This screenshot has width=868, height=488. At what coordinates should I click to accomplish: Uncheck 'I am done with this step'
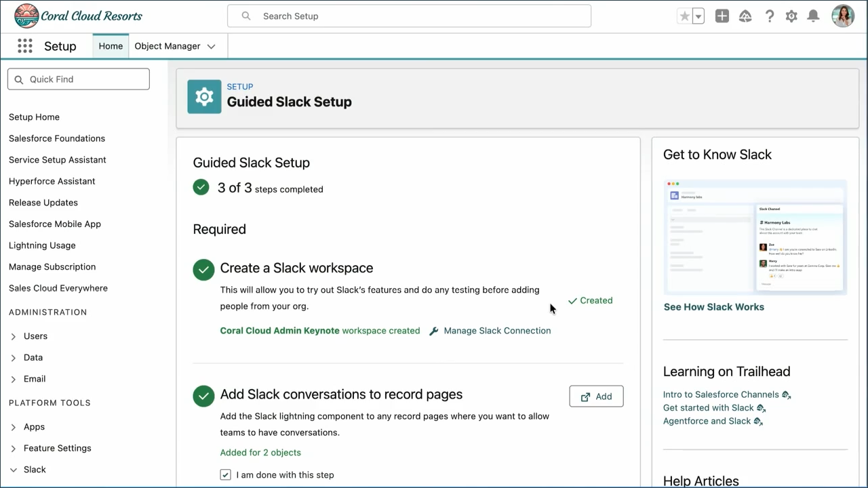[225, 475]
